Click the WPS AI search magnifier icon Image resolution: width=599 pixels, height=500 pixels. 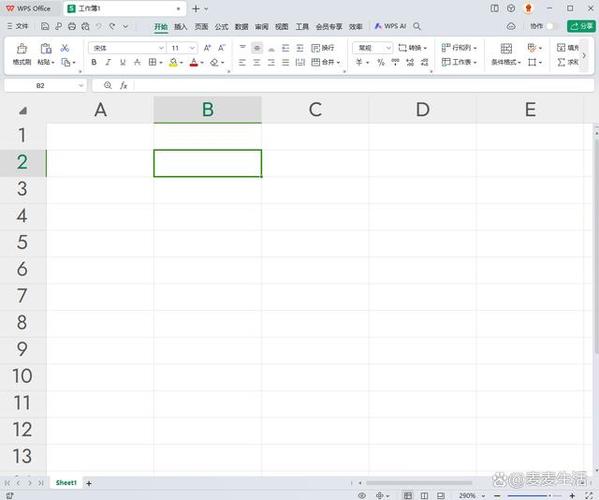click(417, 26)
